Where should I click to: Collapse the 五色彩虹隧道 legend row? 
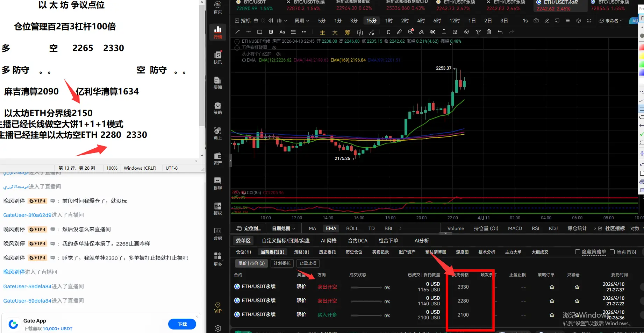pyautogui.click(x=237, y=48)
